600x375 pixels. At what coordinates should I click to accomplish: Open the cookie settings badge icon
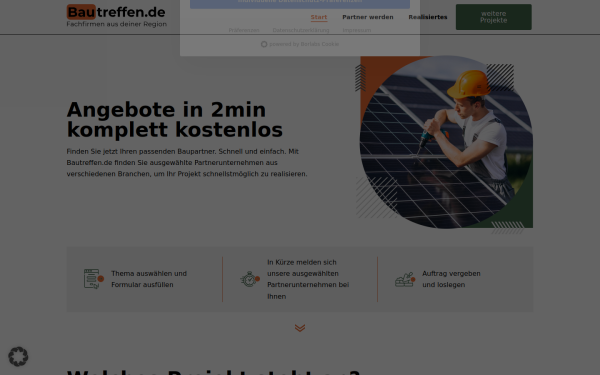18,357
